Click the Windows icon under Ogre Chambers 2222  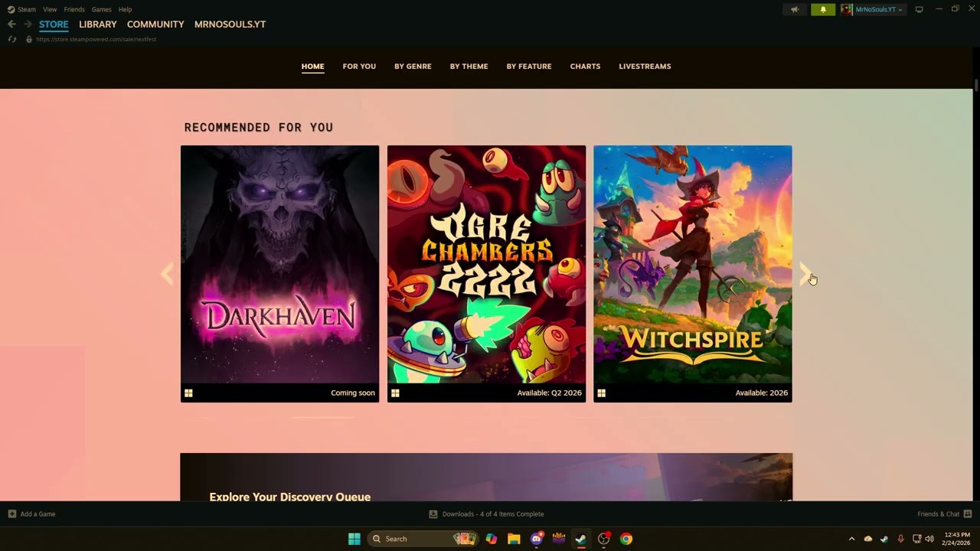395,393
